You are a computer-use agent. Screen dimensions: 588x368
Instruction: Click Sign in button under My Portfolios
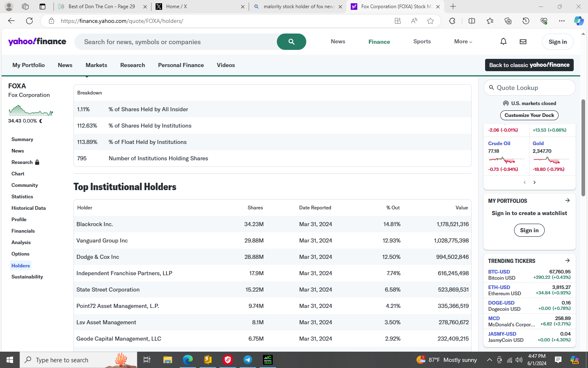[x=529, y=230]
